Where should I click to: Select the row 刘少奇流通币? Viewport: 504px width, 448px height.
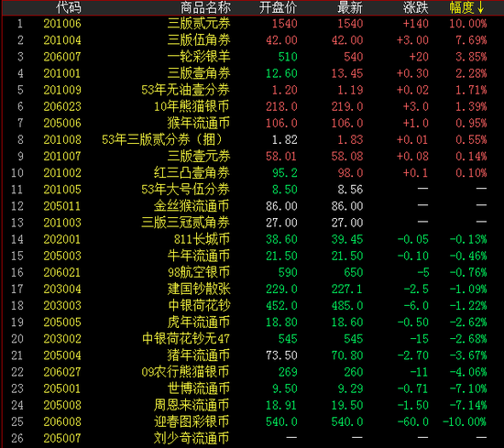point(253,438)
